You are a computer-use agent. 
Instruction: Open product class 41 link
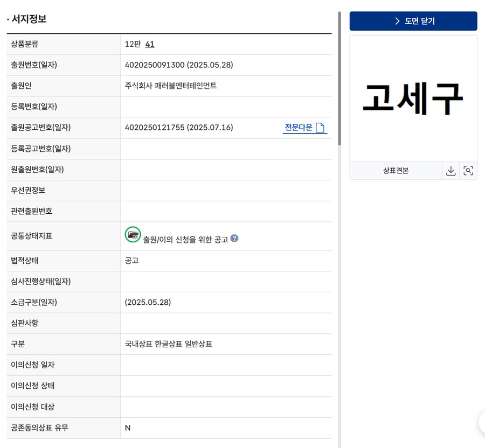click(150, 44)
